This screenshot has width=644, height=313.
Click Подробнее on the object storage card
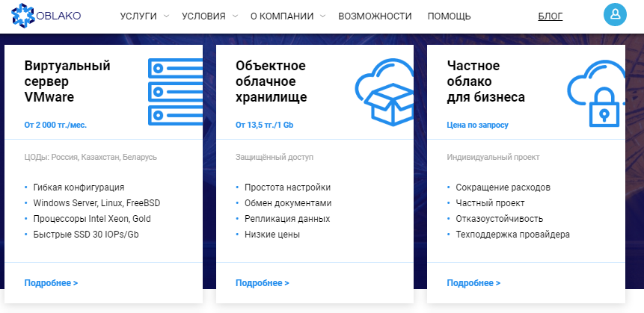click(263, 283)
